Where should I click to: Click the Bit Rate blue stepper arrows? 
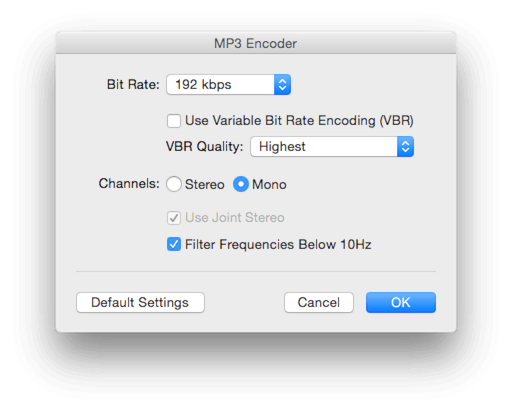tap(282, 85)
